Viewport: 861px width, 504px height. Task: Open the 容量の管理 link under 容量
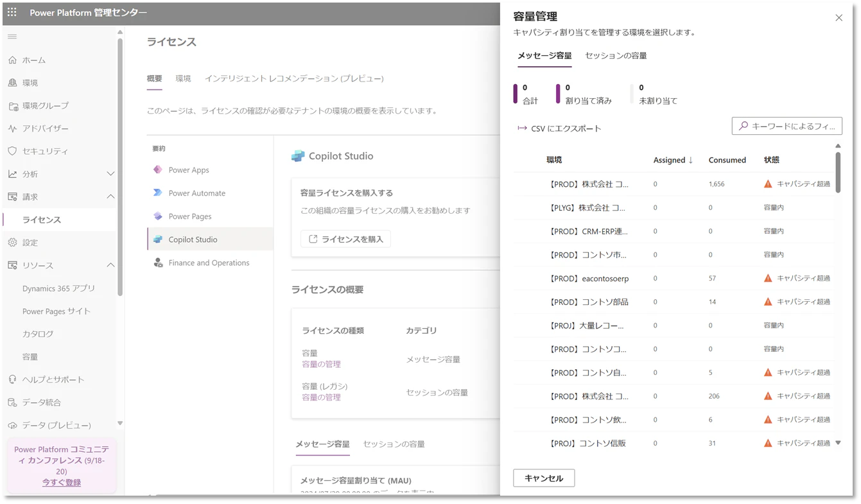(x=321, y=364)
